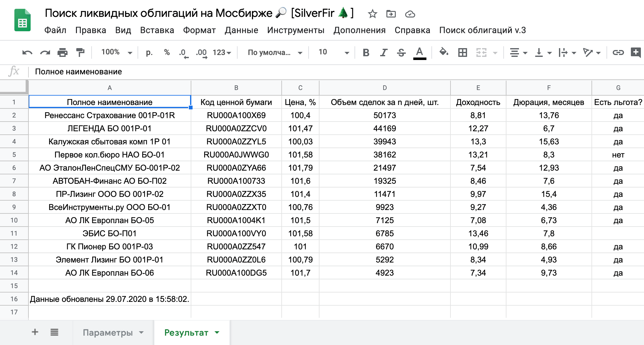Select the нет cell in column G
644x345 pixels.
point(618,155)
